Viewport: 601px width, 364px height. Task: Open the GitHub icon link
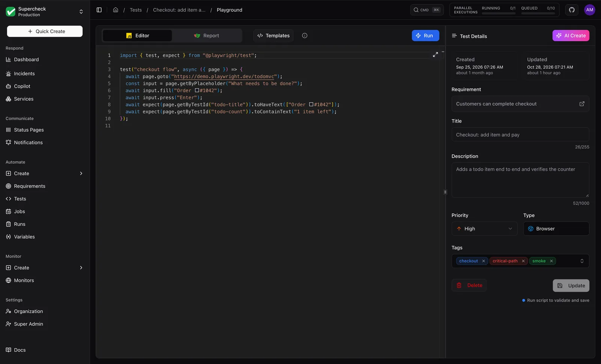pos(572,10)
